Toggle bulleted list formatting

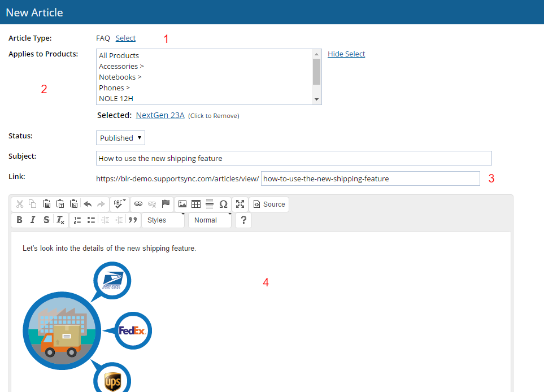point(91,220)
